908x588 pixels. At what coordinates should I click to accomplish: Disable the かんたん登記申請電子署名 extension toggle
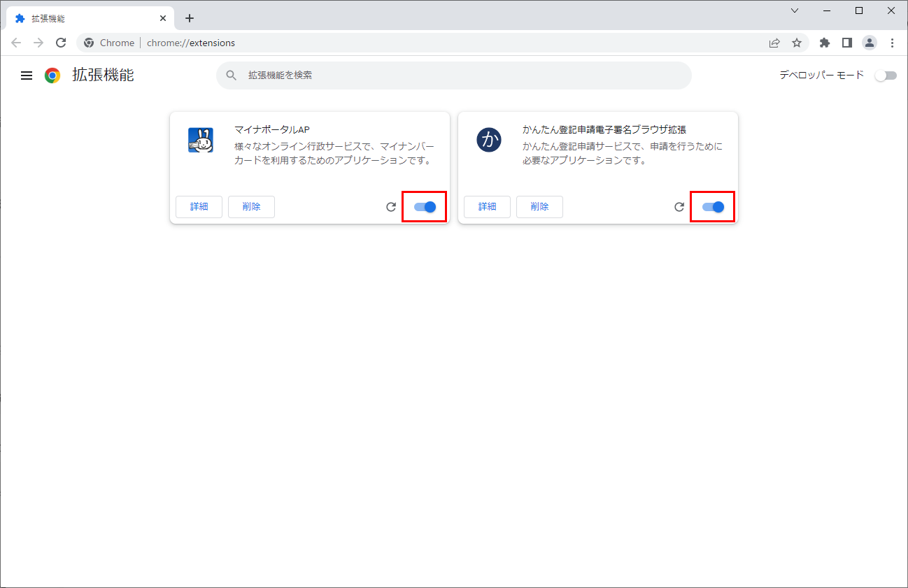[713, 207]
